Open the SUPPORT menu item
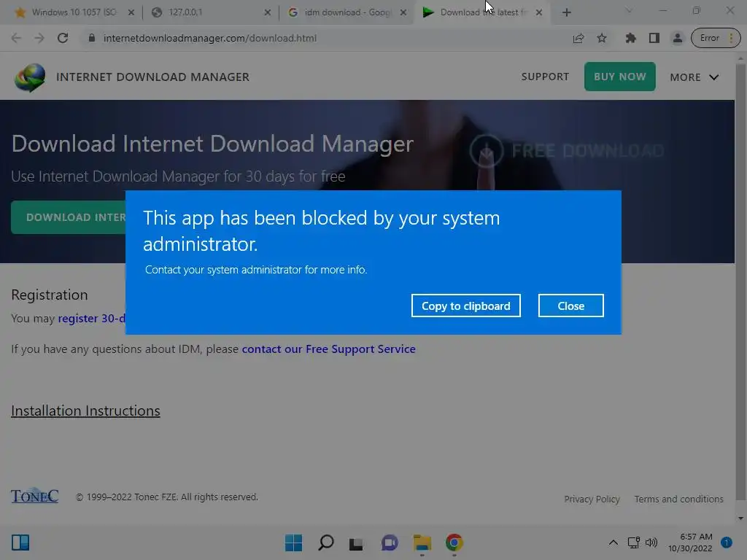Image resolution: width=747 pixels, height=560 pixels. [545, 77]
